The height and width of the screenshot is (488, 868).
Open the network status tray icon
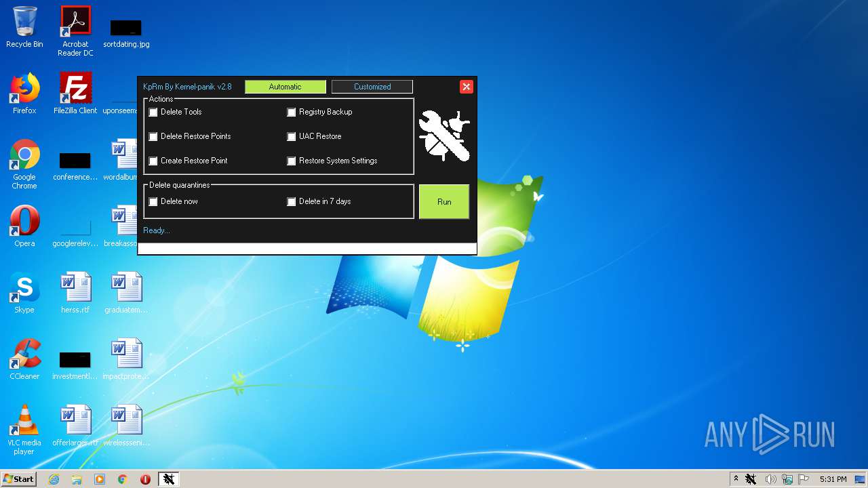(787, 479)
